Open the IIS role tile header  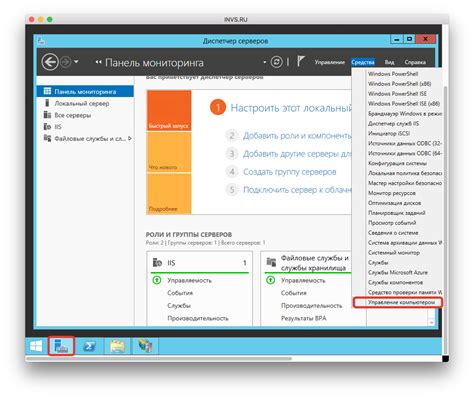(x=200, y=263)
